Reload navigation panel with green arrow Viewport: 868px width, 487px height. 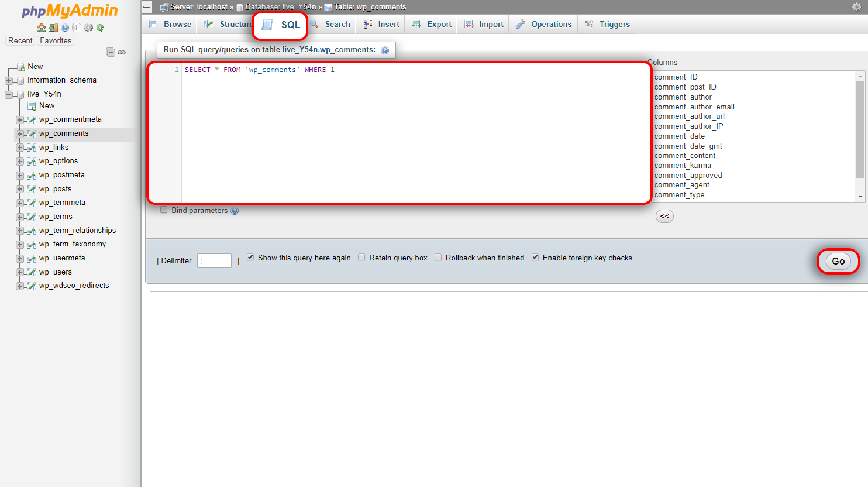pyautogui.click(x=100, y=28)
